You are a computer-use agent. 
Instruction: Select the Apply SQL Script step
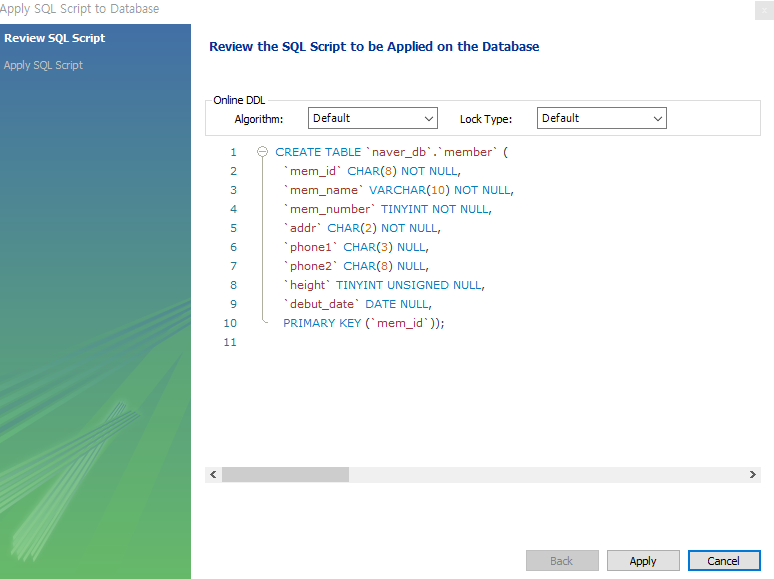pos(43,65)
